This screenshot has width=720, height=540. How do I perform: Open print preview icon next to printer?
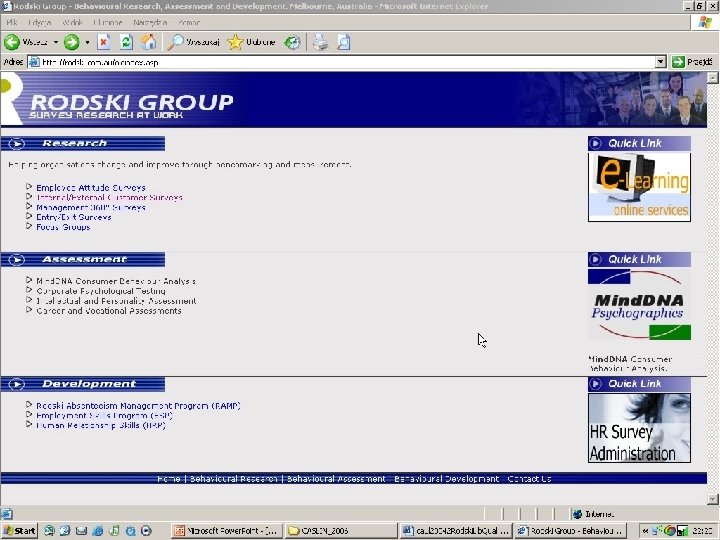tap(343, 42)
